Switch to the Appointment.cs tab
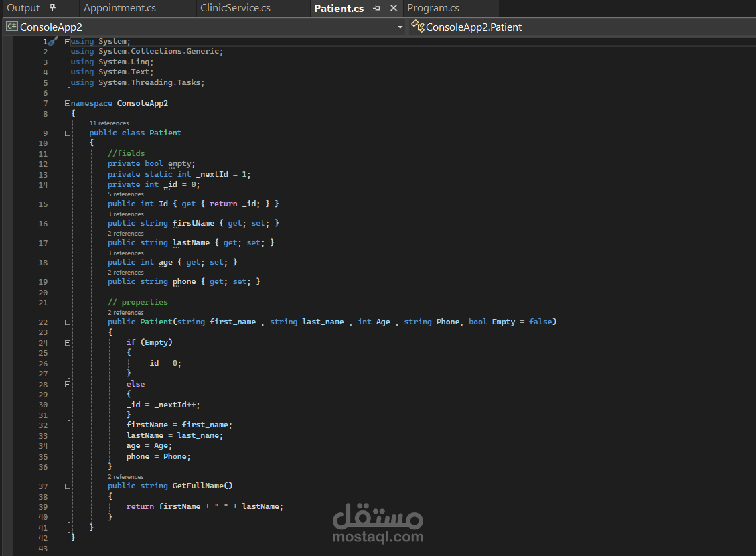This screenshot has width=756, height=556. coord(120,8)
